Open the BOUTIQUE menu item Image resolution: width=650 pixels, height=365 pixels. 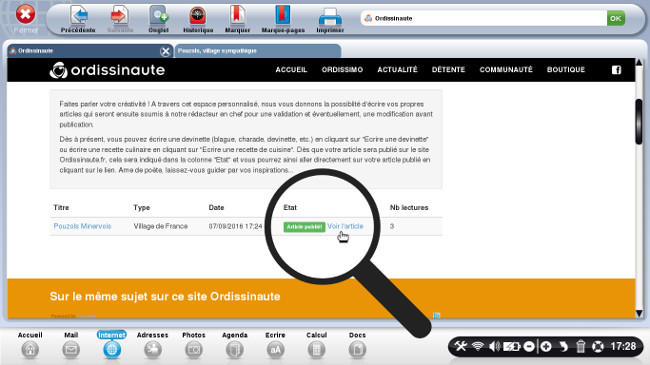[566, 70]
